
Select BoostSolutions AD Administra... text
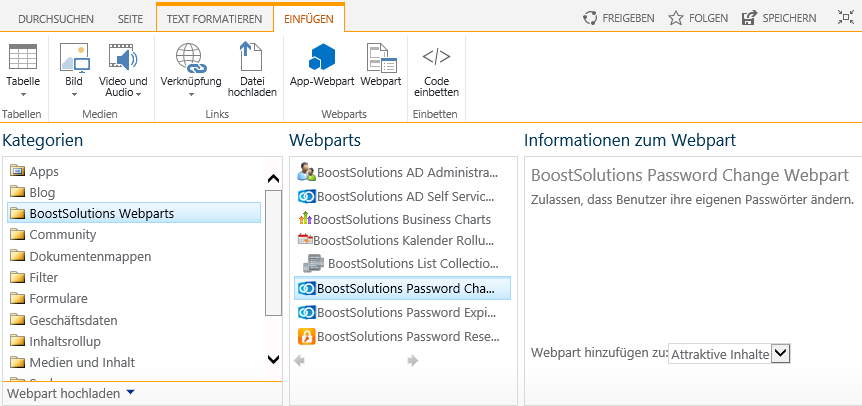407,173
